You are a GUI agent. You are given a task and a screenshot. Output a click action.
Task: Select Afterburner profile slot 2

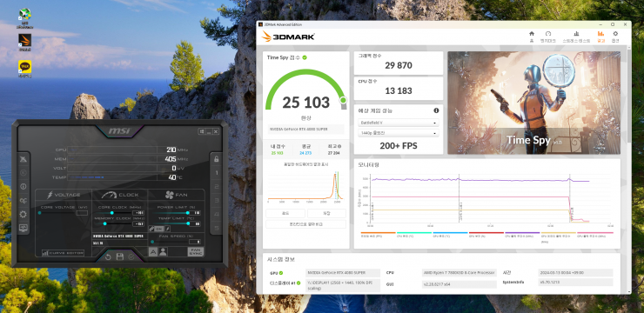pos(216,187)
